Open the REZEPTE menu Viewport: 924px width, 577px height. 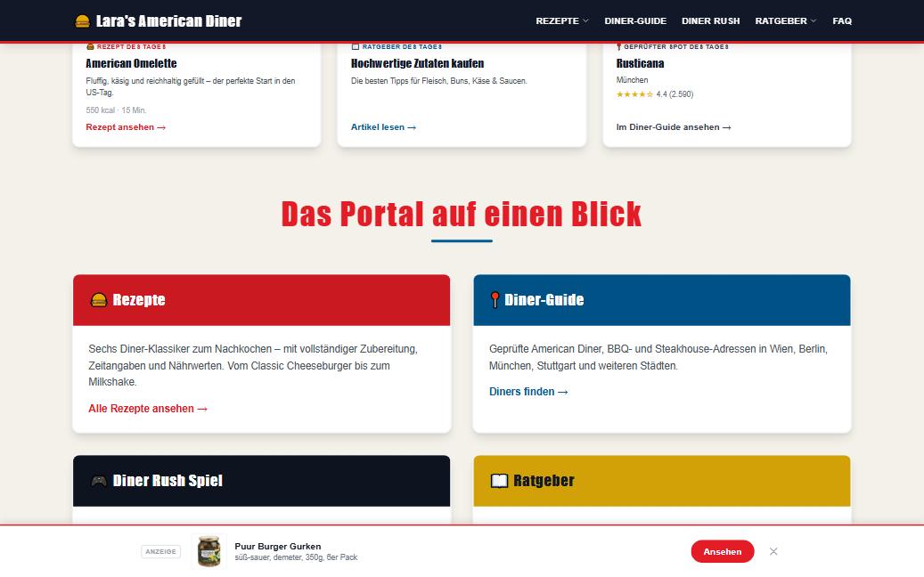tap(562, 20)
